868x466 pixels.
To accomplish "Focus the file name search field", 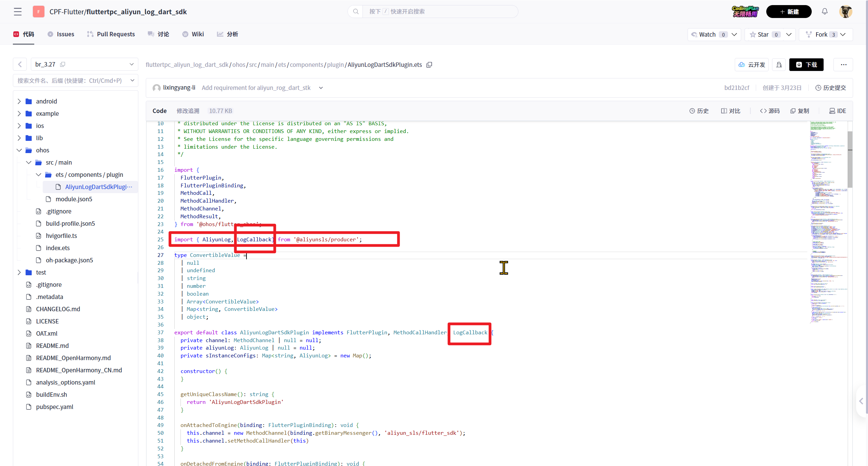I will pyautogui.click(x=70, y=80).
